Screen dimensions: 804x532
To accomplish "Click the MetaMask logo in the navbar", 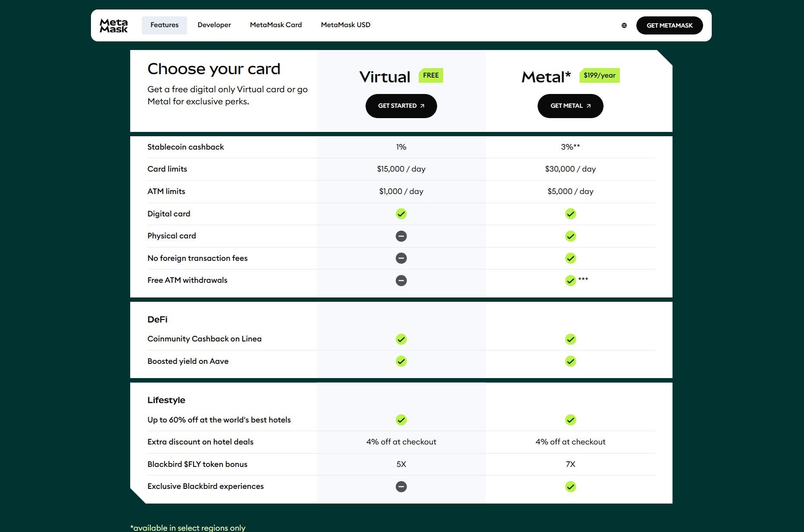I will pyautogui.click(x=113, y=25).
